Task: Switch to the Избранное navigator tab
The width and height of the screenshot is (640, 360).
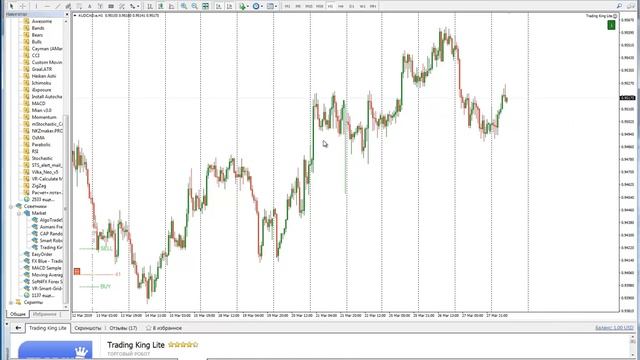Action: (x=45, y=314)
